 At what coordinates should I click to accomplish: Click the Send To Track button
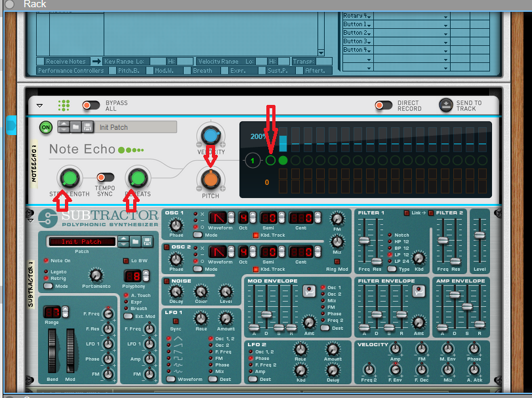pos(446,105)
